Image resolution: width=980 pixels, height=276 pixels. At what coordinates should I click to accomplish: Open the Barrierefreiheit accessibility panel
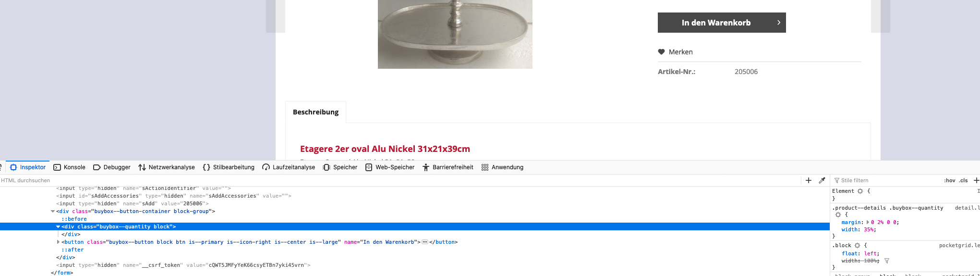448,167
